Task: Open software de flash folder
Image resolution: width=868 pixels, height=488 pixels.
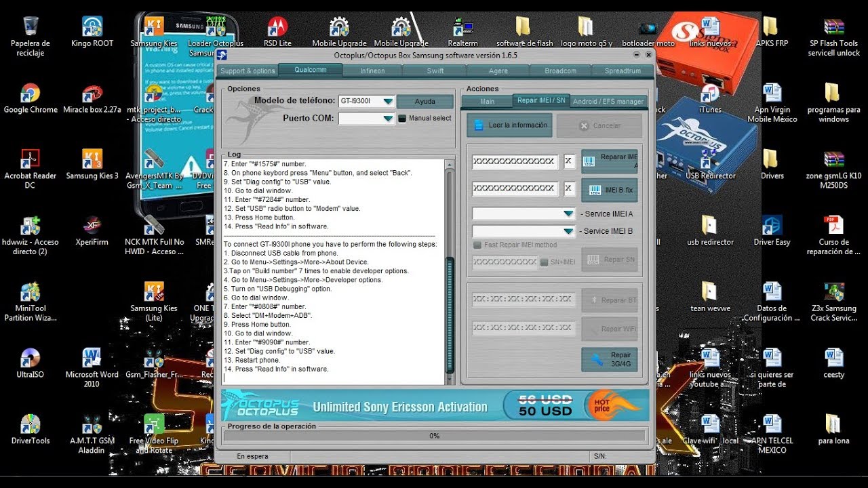Action: pos(524,33)
